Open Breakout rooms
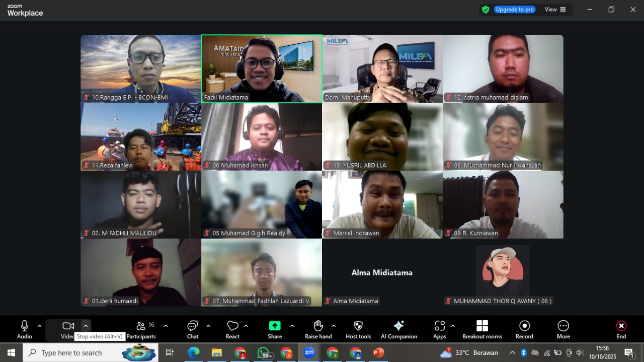This screenshot has width=644, height=362. [x=482, y=329]
